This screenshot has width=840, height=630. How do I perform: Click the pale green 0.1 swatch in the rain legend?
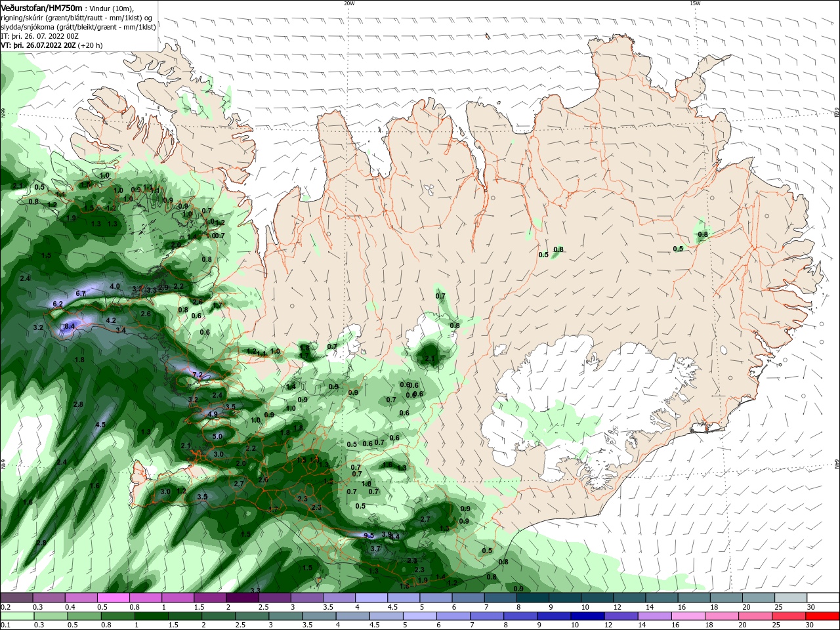click(16, 616)
